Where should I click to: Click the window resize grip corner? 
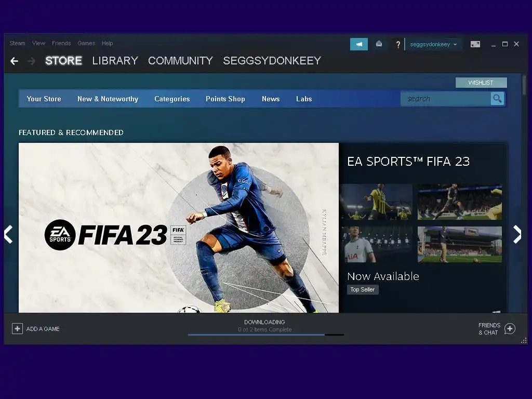pos(524,341)
